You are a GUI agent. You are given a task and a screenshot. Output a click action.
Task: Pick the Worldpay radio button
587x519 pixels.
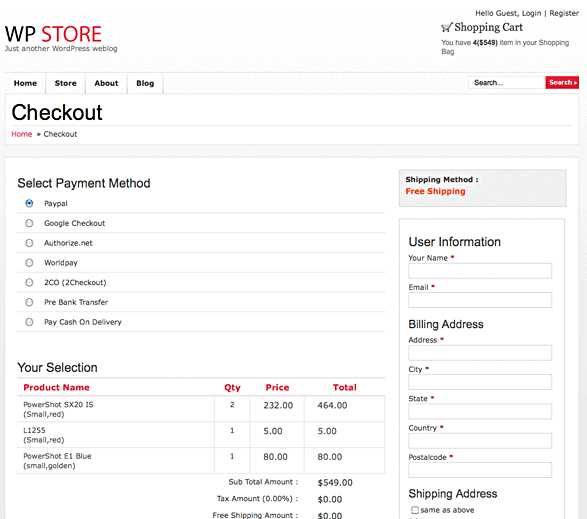29,263
